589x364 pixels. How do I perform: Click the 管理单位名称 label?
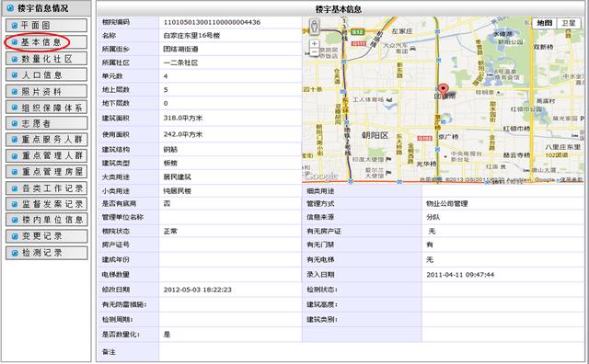pos(122,217)
